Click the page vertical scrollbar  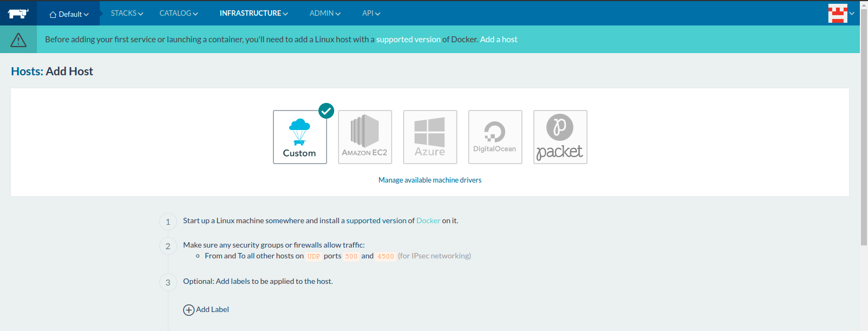click(864, 127)
